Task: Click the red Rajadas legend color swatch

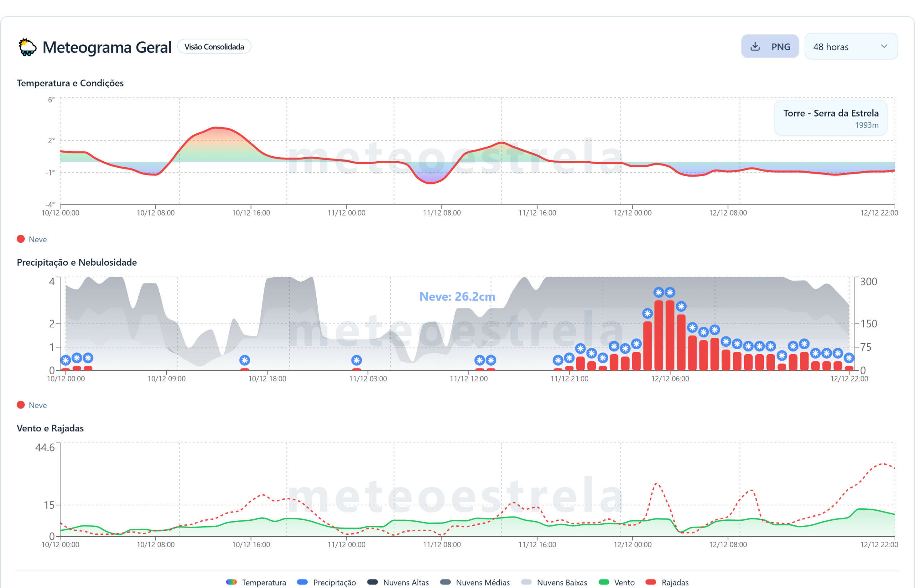Action: click(651, 582)
